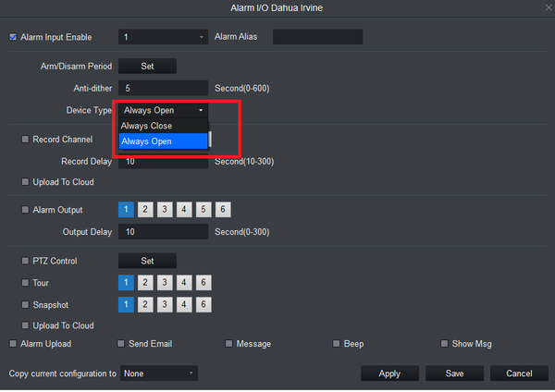Select Alarm Output channel 3
555x392 pixels.
[x=165, y=210]
